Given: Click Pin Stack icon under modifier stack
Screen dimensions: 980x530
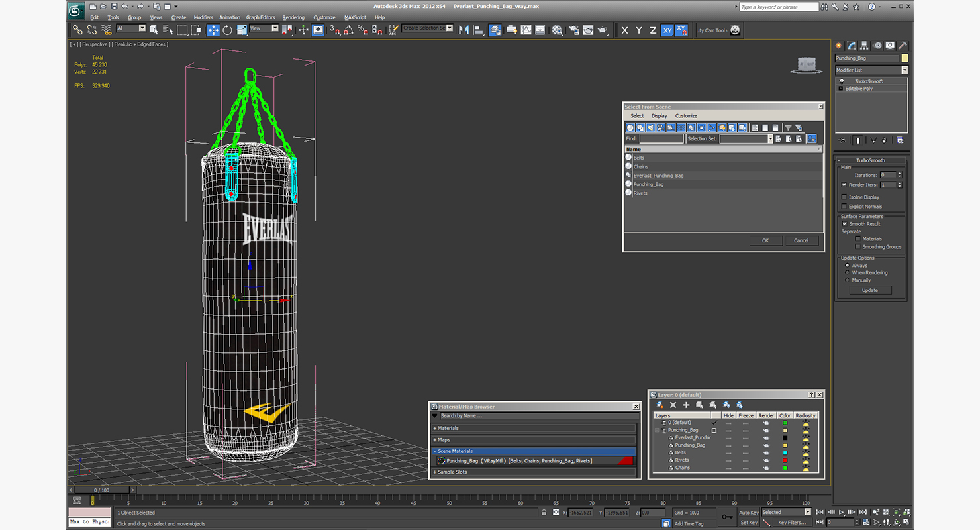Looking at the screenshot, I should point(842,140).
